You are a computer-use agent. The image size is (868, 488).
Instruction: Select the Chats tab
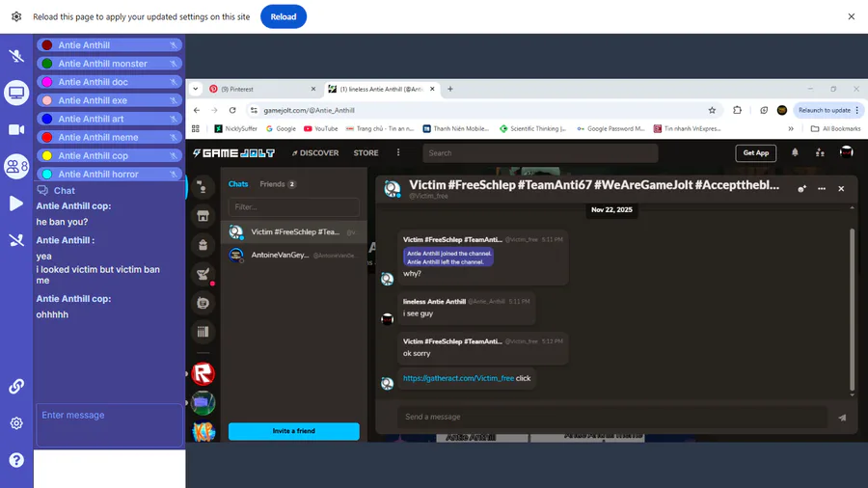[x=238, y=183]
